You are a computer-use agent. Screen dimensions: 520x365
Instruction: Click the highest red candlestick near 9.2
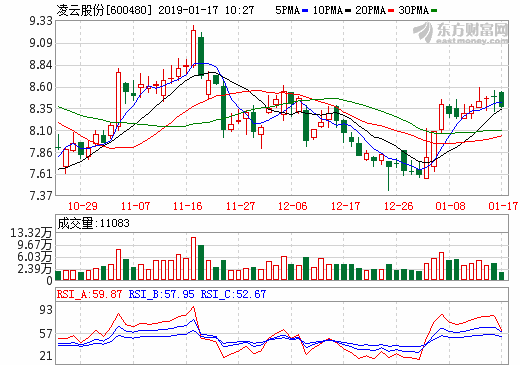[193, 47]
